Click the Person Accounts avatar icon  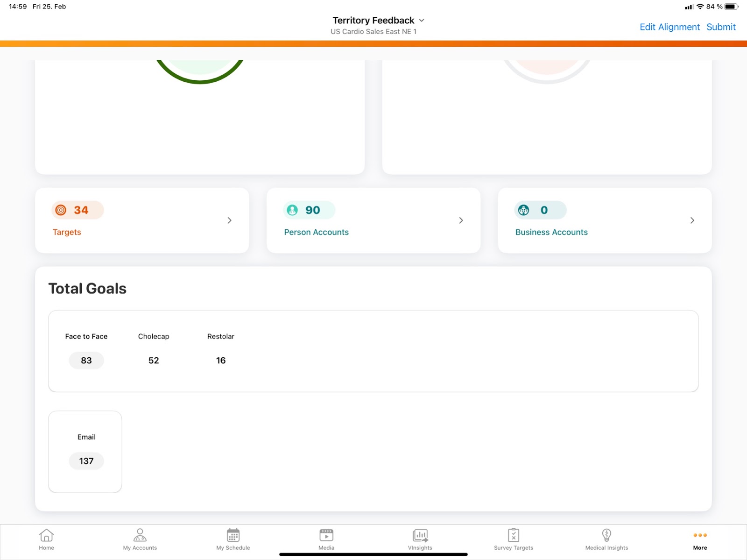coord(292,210)
